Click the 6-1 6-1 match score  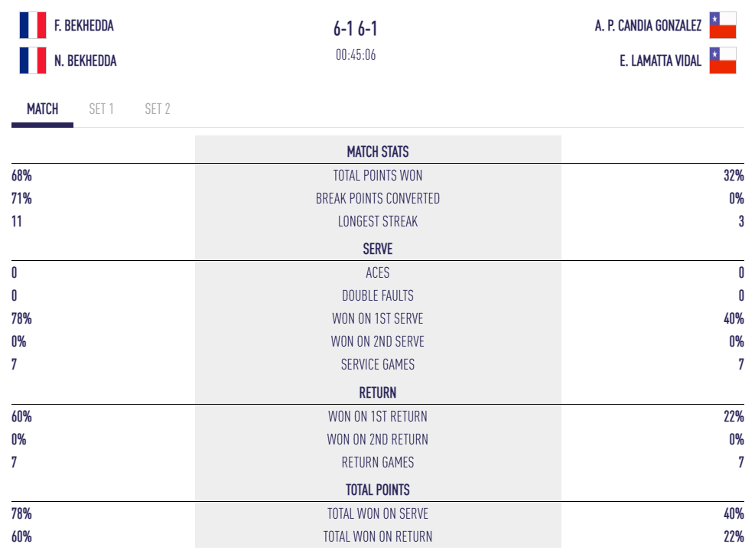click(356, 29)
